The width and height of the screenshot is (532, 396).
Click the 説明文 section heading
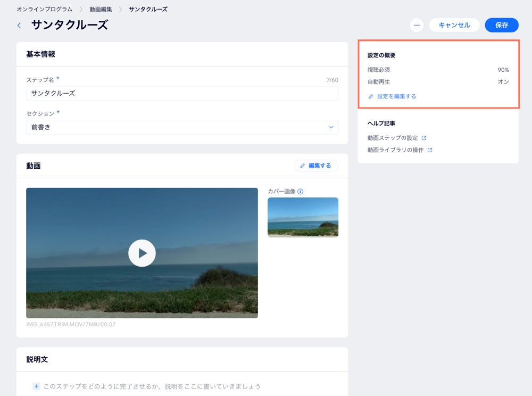37,359
